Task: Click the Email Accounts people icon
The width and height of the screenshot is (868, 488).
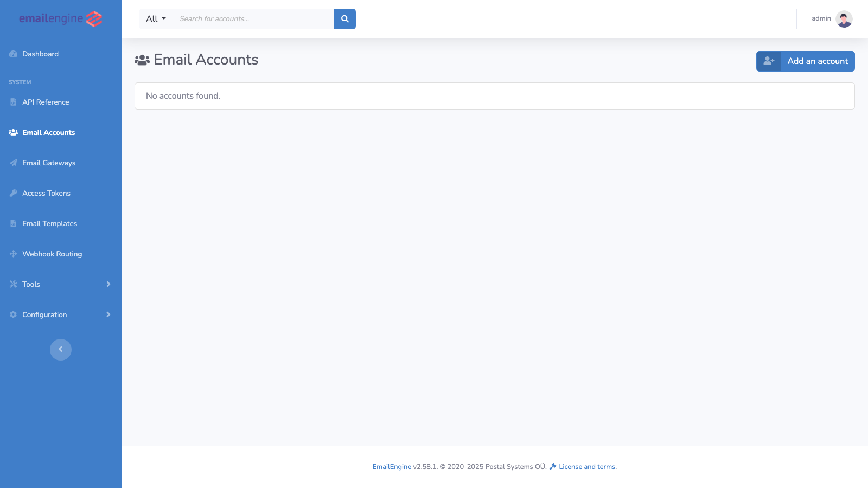Action: 12,132
